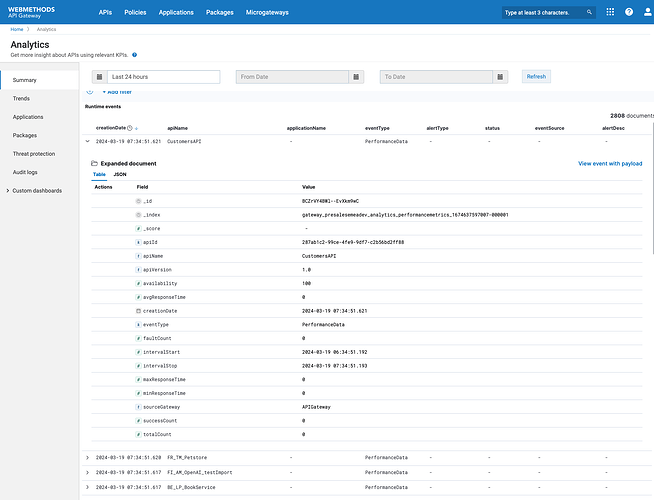Sort by the creationDate column header

pyautogui.click(x=111, y=128)
